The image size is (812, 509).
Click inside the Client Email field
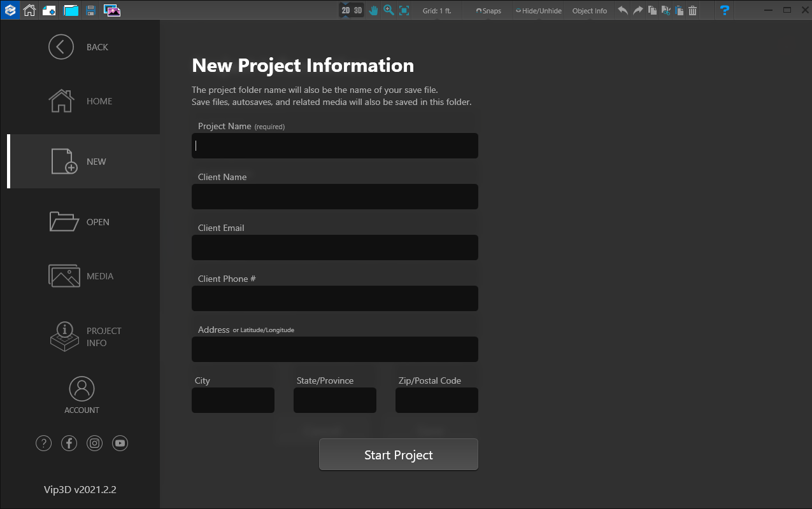[334, 248]
